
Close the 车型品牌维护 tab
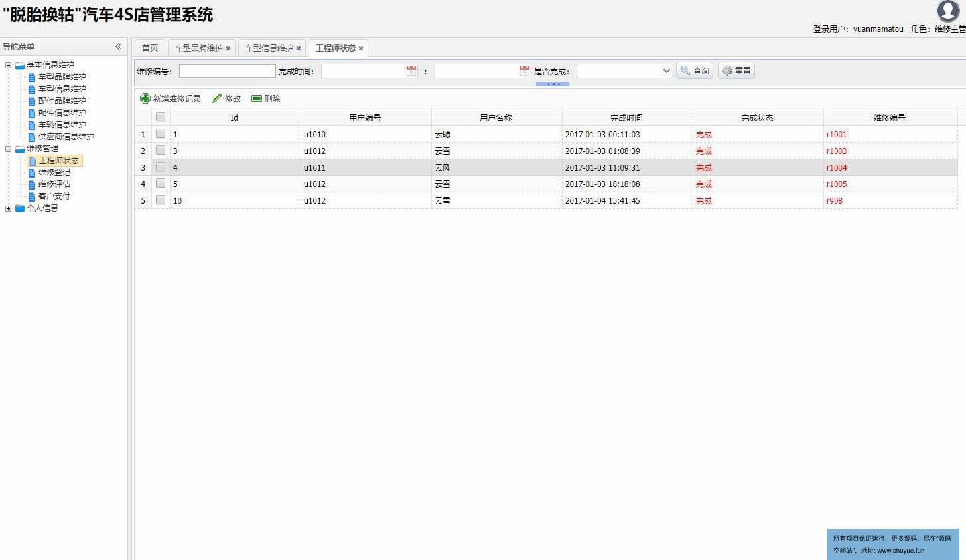point(228,48)
